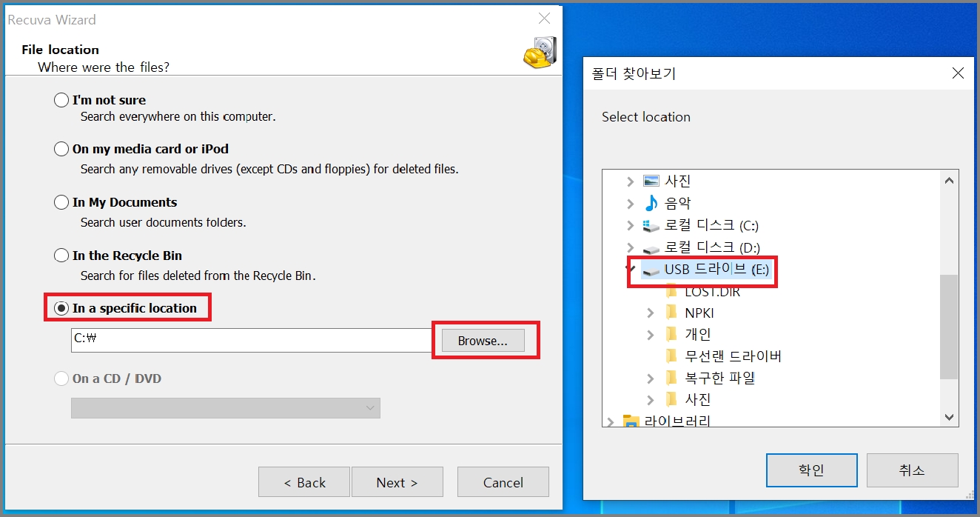This screenshot has width=980, height=517.
Task: Select the 음악 entry in the tree
Action: [x=678, y=203]
